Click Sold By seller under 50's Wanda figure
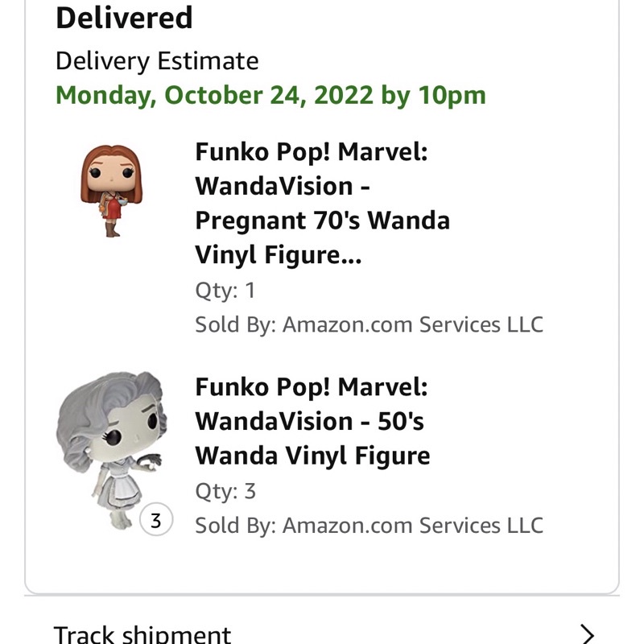 [x=369, y=526]
